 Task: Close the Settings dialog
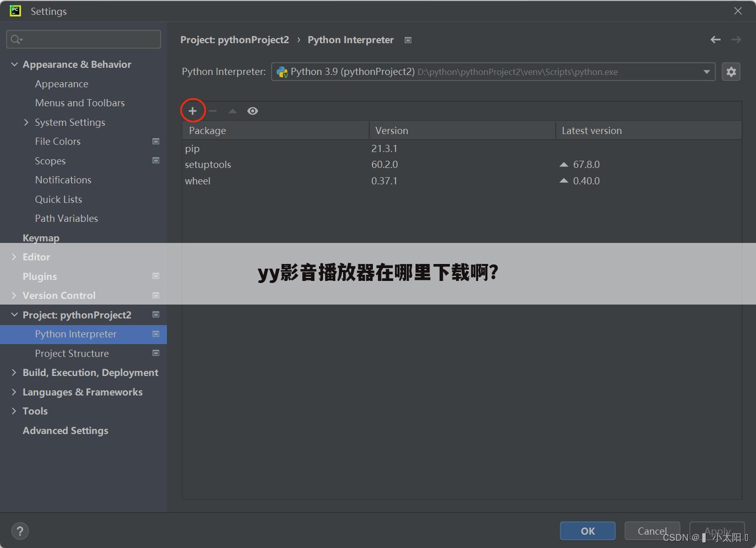[738, 11]
